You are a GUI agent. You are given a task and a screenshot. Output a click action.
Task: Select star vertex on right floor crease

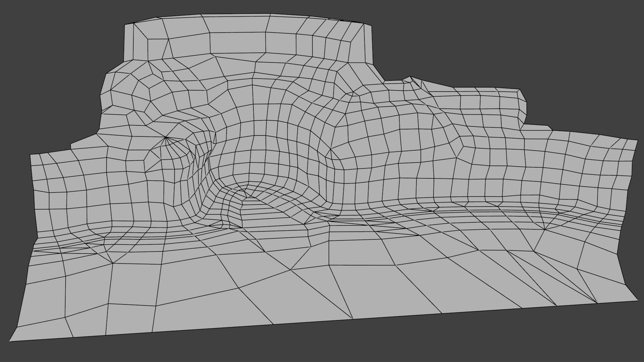545,230
